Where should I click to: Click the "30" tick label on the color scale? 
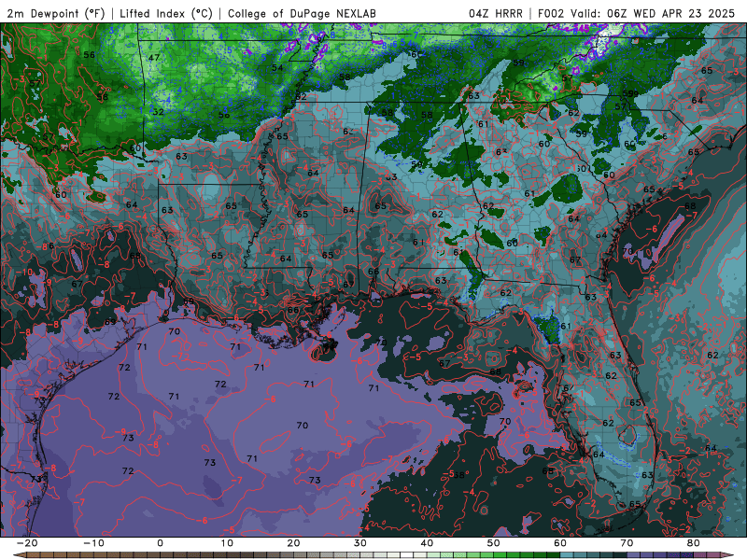(x=360, y=543)
